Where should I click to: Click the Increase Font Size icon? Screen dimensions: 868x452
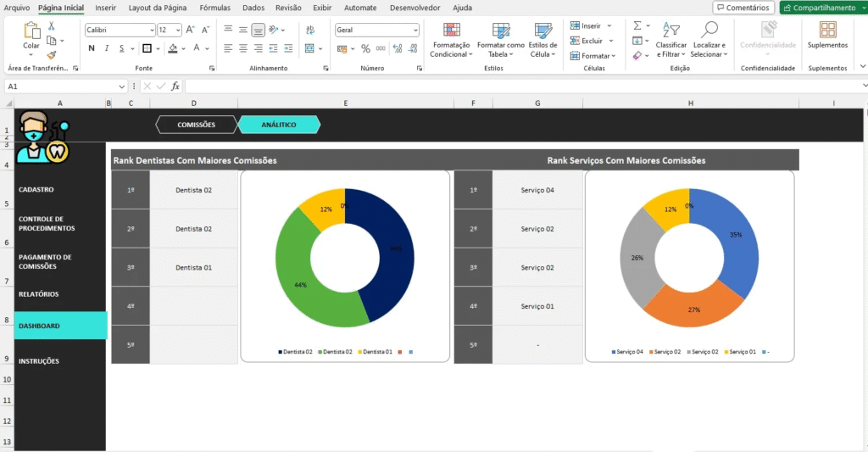click(190, 30)
